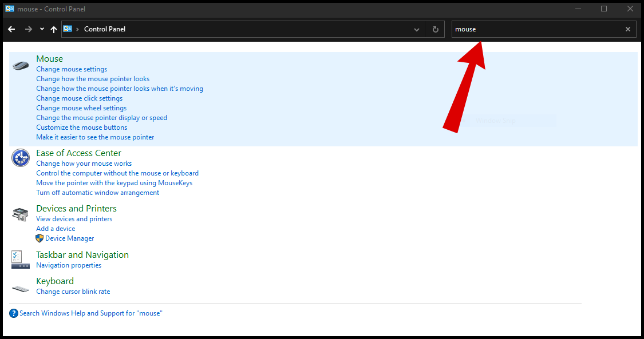Open the Keyboard heading link
This screenshot has width=644, height=339.
tap(54, 281)
